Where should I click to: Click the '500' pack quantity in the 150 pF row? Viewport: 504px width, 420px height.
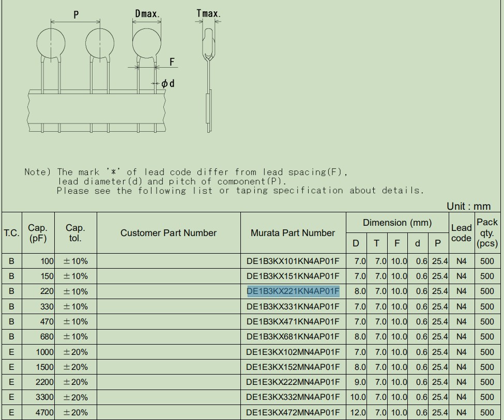(x=487, y=276)
